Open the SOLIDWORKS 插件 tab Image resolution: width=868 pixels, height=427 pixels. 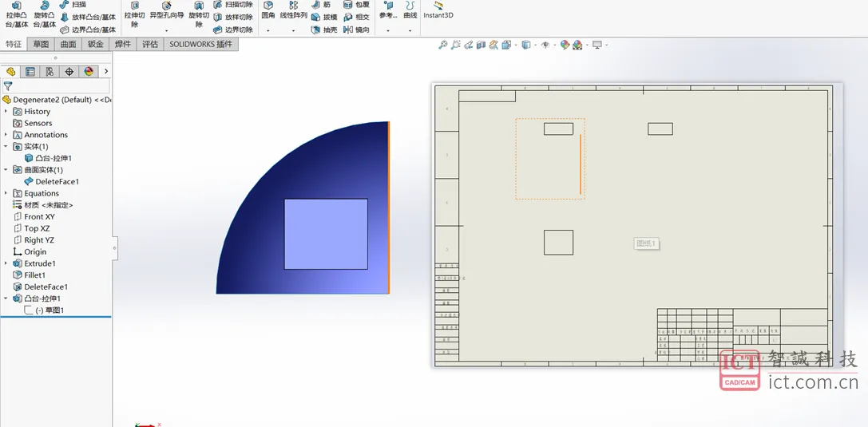(200, 44)
